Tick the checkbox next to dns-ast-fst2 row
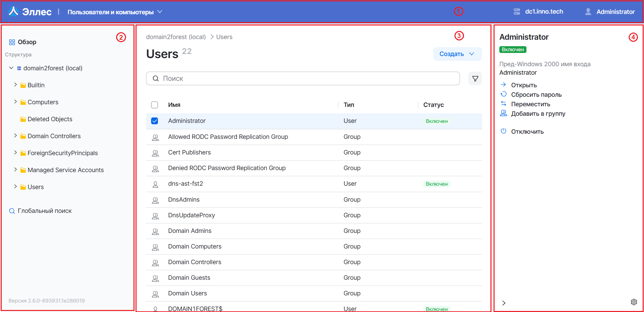This screenshot has height=312, width=644. (x=155, y=184)
